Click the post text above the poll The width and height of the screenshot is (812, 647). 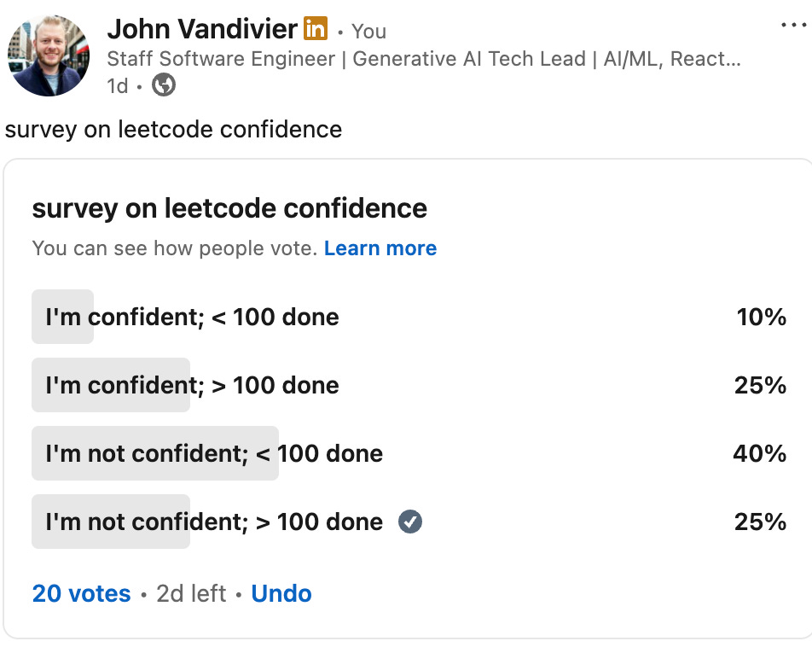tap(173, 130)
